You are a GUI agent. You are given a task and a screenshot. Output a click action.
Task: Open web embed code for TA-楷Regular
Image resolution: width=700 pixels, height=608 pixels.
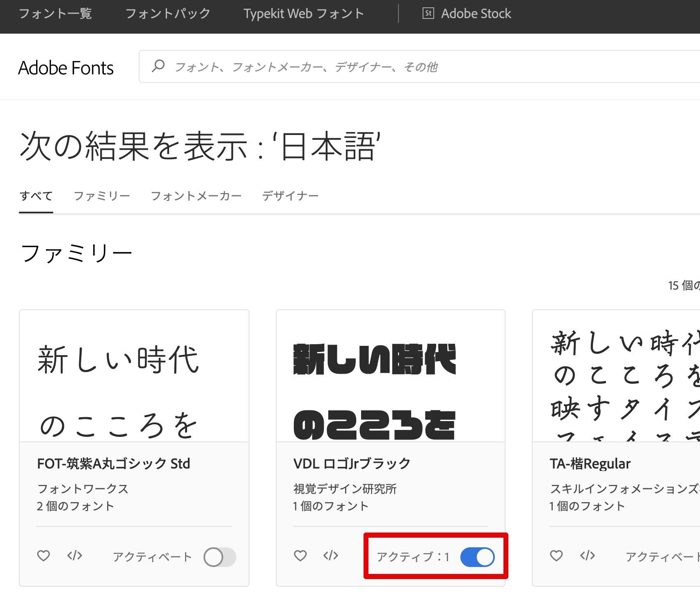click(x=588, y=556)
